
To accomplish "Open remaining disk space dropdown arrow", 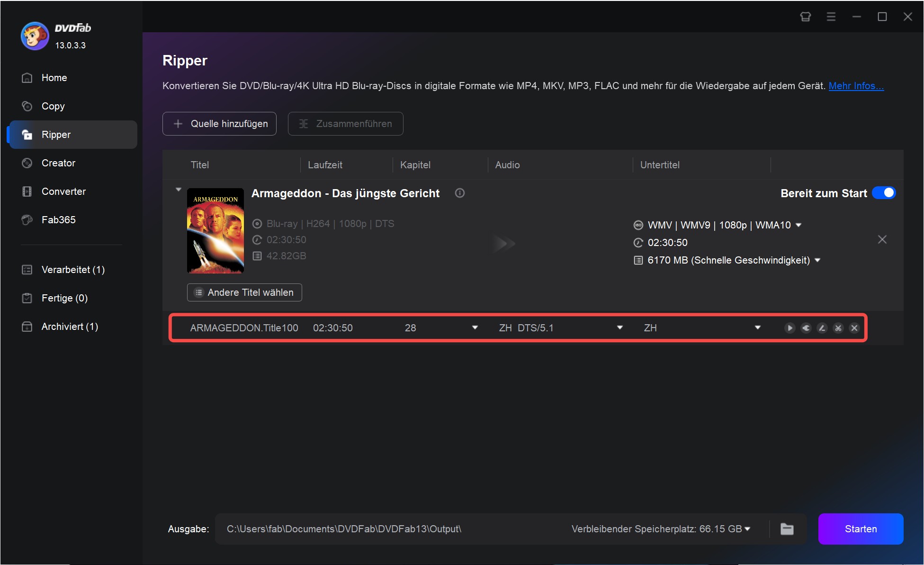I will [x=747, y=529].
